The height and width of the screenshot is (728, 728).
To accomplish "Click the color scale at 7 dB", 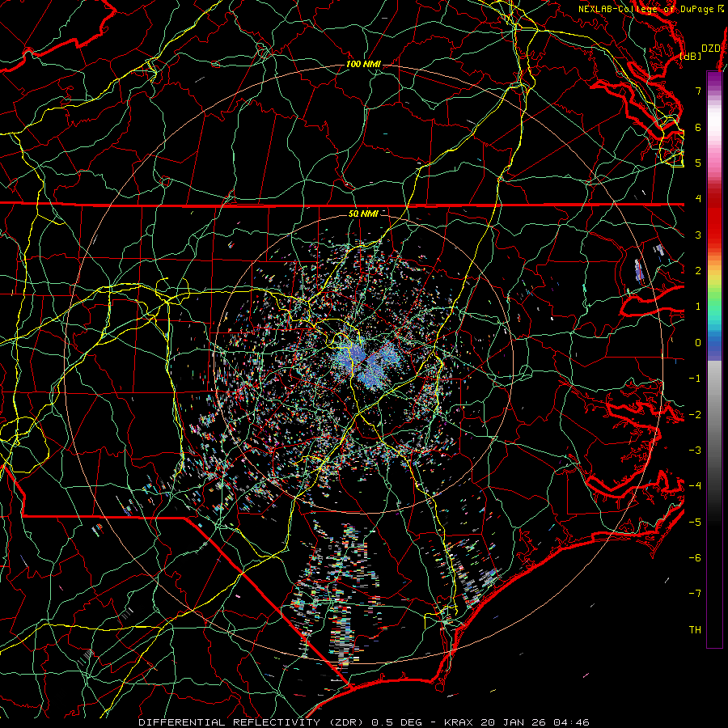I will tap(714, 91).
